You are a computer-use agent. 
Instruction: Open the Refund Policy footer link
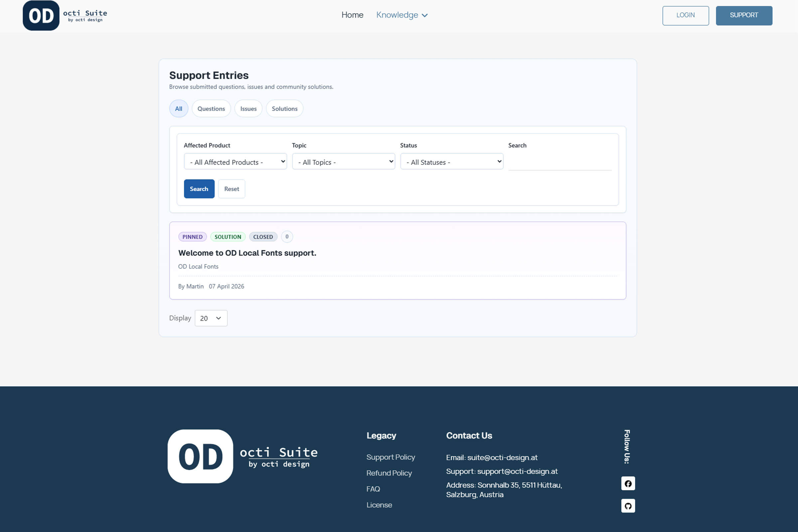tap(389, 473)
